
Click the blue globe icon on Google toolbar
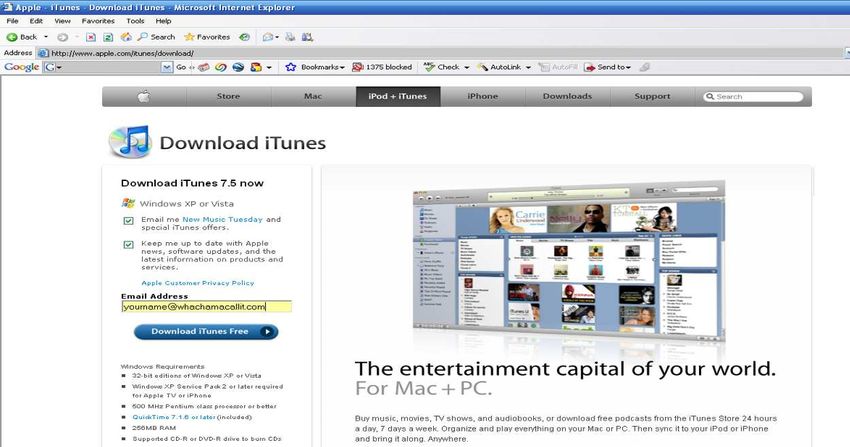pos(238,67)
